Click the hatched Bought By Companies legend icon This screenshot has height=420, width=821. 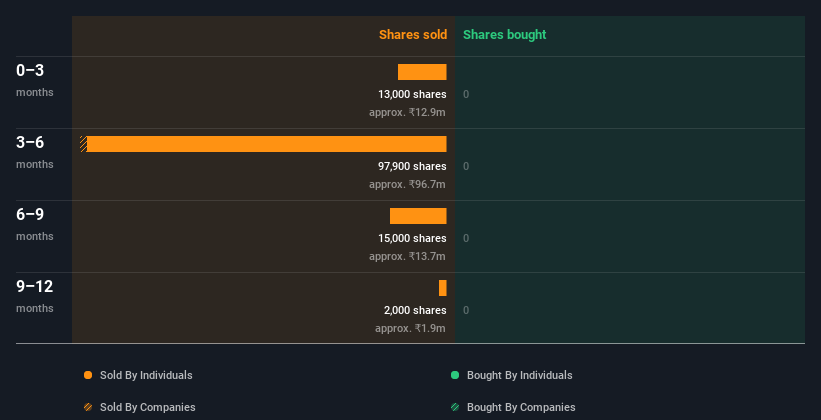coord(455,407)
